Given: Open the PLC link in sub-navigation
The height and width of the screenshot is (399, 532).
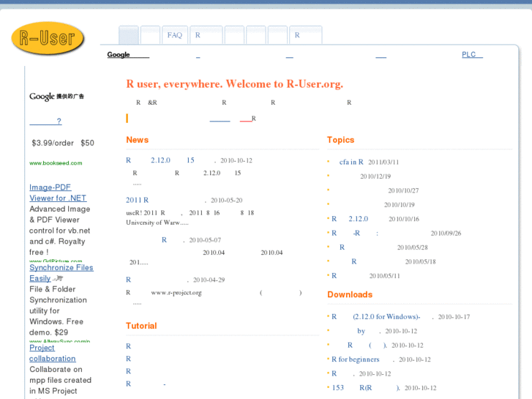Looking at the screenshot, I should tap(472, 54).
